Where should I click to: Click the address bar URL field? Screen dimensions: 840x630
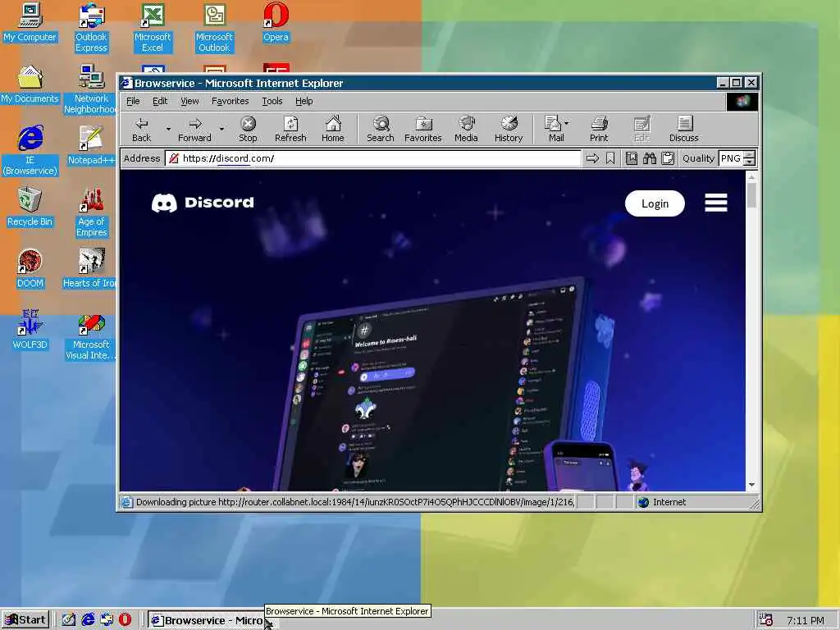(x=373, y=158)
